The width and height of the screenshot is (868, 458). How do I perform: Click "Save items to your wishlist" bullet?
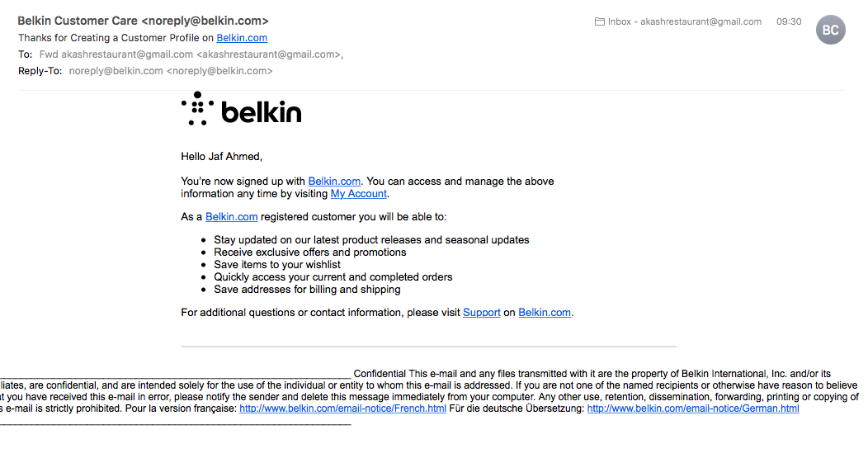(277, 265)
